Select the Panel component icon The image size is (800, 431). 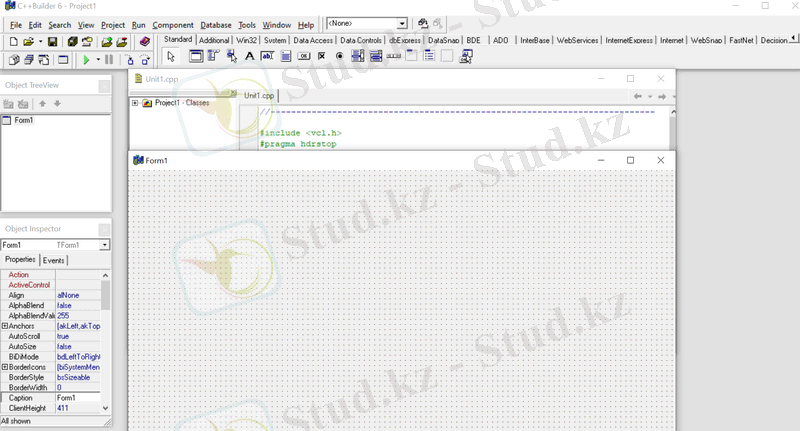pos(447,56)
